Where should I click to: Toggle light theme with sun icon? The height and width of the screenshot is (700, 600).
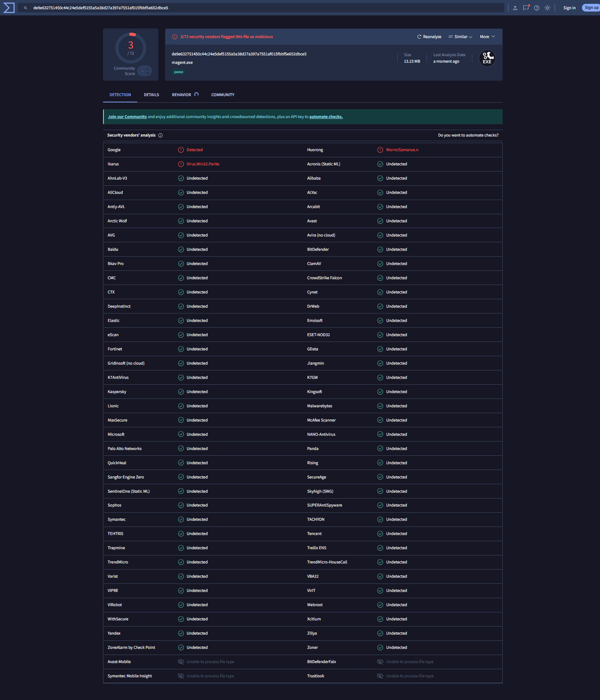547,8
